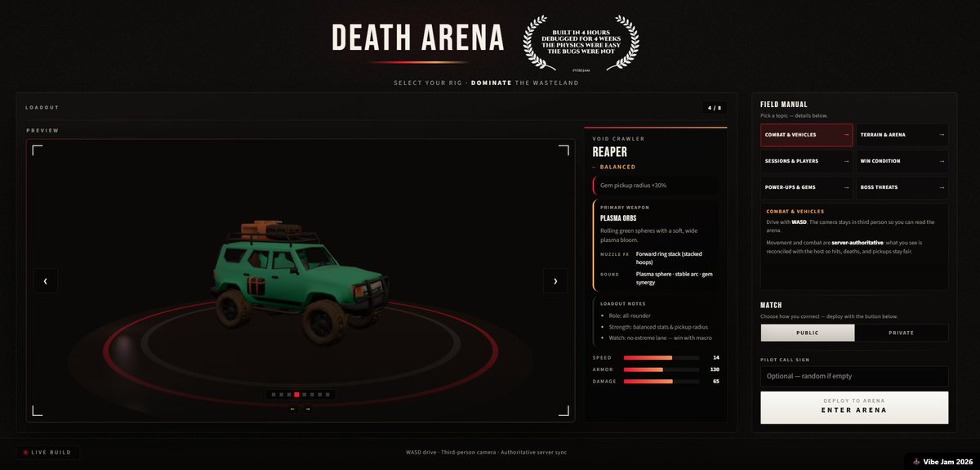Click small right arrow under vehicle dots
This screenshot has width=980, height=470.
308,409
